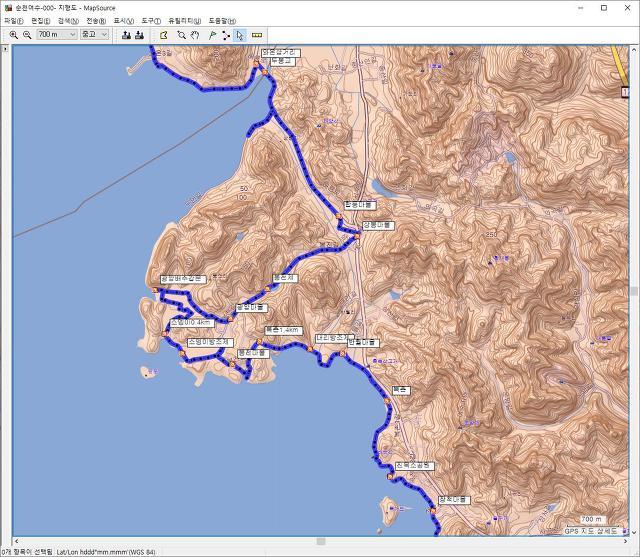The width and height of the screenshot is (640, 557).
Task: Open the 700 m zoom scale dropdown
Action: pyautogui.click(x=57, y=35)
